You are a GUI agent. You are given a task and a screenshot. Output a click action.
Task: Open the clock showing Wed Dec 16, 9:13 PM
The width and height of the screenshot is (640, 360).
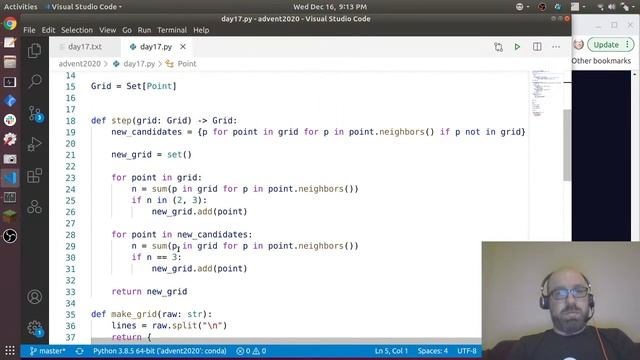click(x=330, y=7)
